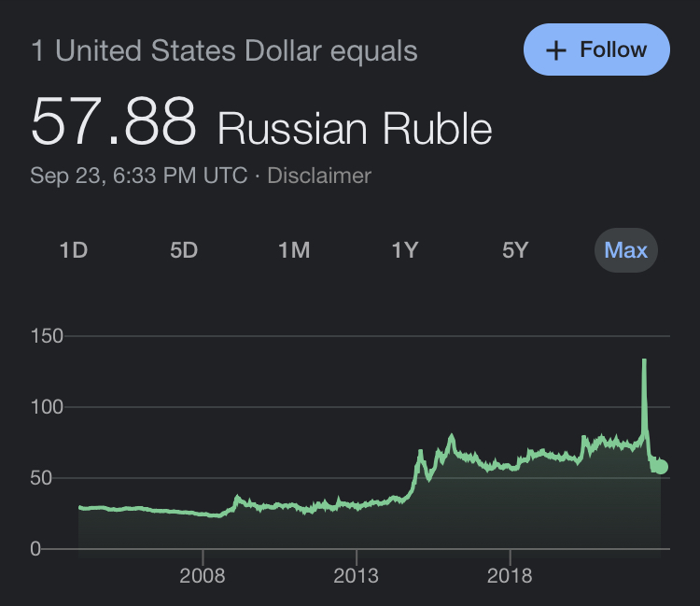Click the 57.88 exchange rate value
The width and height of the screenshot is (700, 606).
[113, 121]
